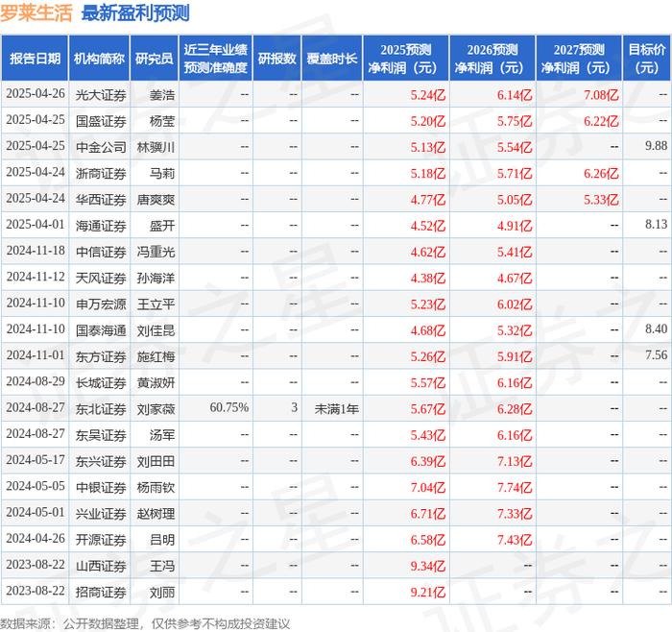The image size is (672, 632).
Task: Select the 海通证券 cell
Action: [101, 226]
